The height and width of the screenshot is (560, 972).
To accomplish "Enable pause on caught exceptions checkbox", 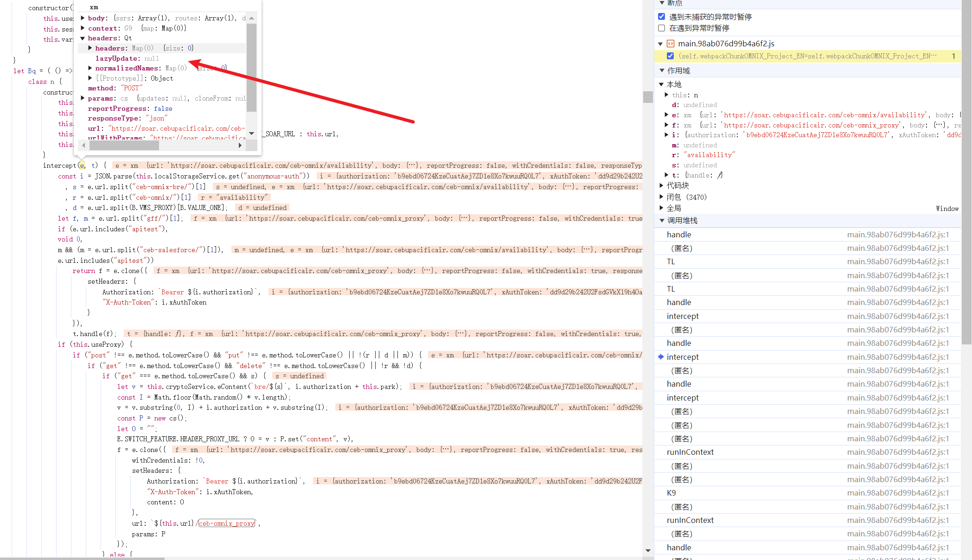I will (x=662, y=28).
